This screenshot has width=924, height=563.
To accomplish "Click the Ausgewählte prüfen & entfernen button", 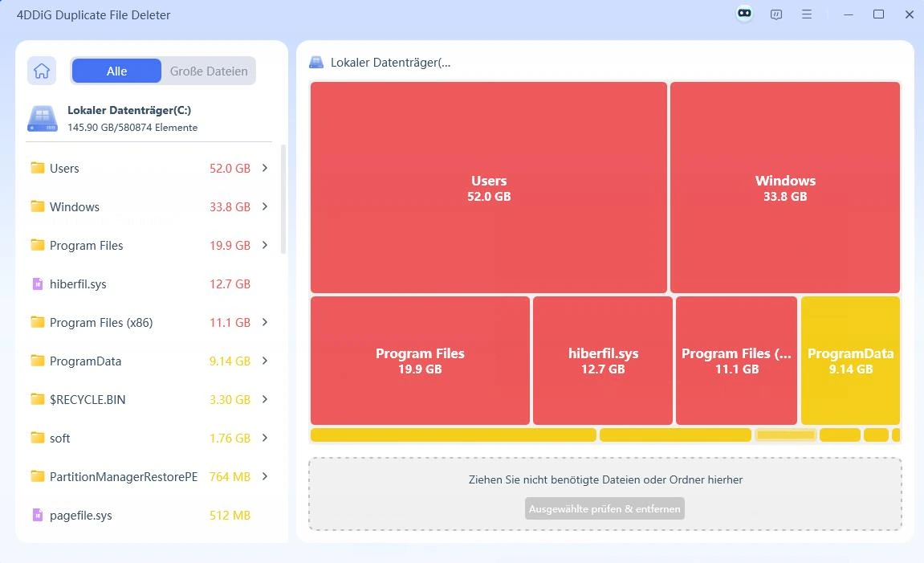I will [x=604, y=508].
